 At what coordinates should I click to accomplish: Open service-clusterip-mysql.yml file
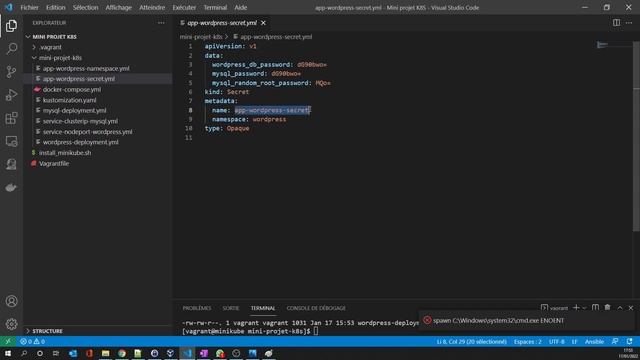tap(80, 121)
